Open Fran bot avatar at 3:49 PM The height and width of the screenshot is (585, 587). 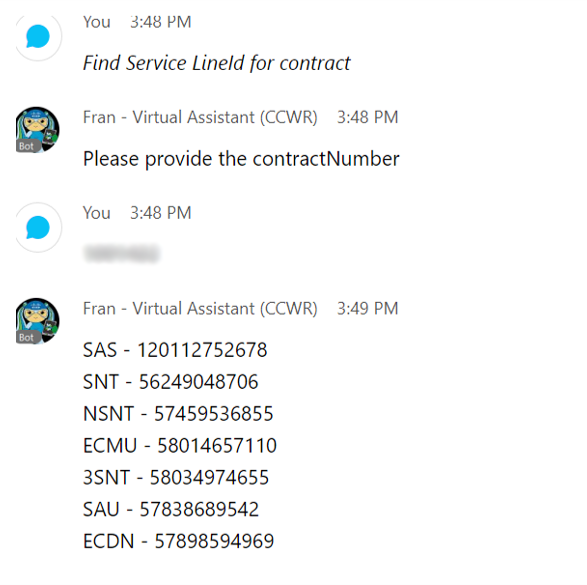pyautogui.click(x=37, y=321)
